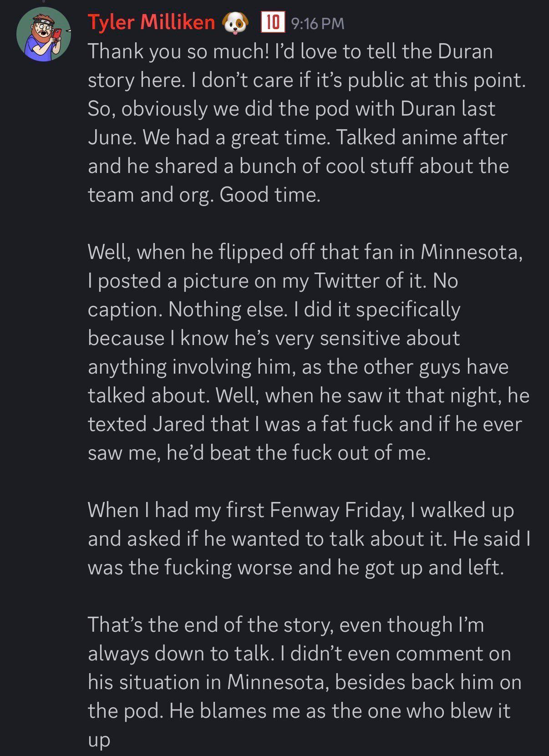This screenshot has height=756, width=549.
Task: Click the 9:16 PM message timestamp
Action: coord(317,23)
